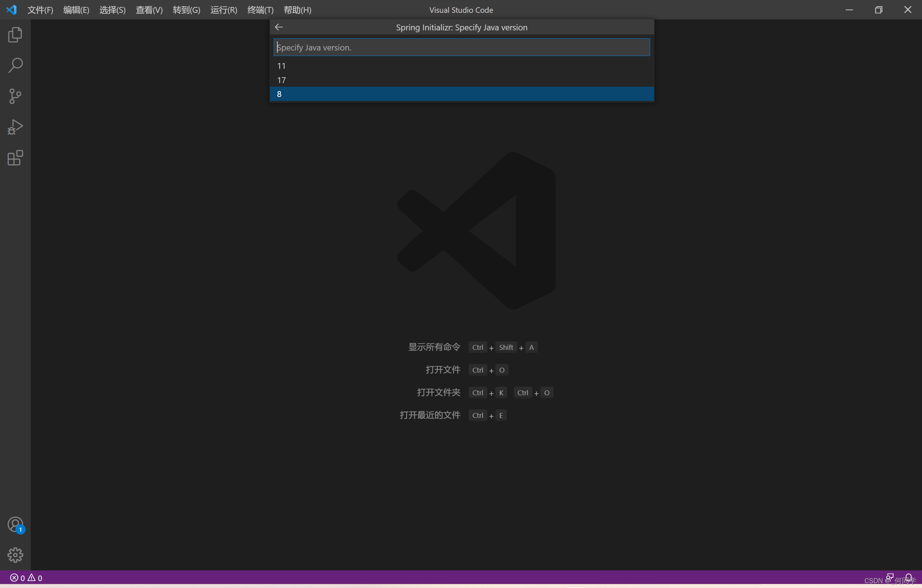Viewport: 922px width, 588px height.
Task: Click the back arrow in Spring Initializr
Action: [x=279, y=27]
